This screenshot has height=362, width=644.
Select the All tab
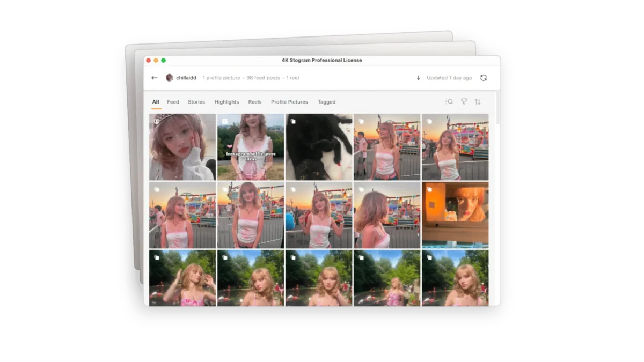[x=156, y=102]
